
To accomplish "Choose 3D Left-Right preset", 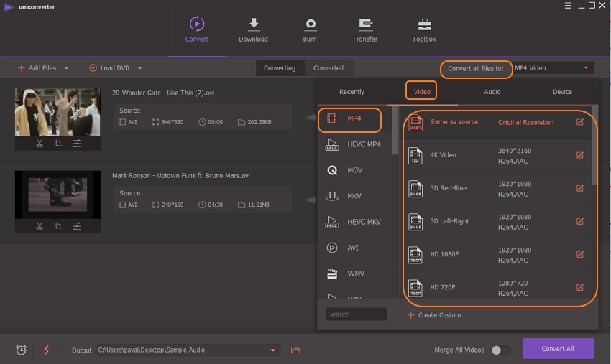I will 497,222.
